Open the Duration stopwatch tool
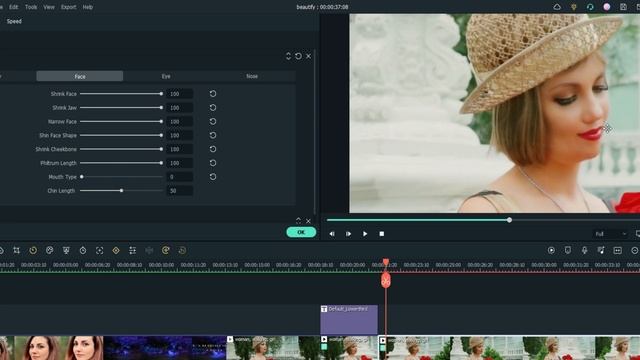The width and height of the screenshot is (640, 360). (x=83, y=250)
